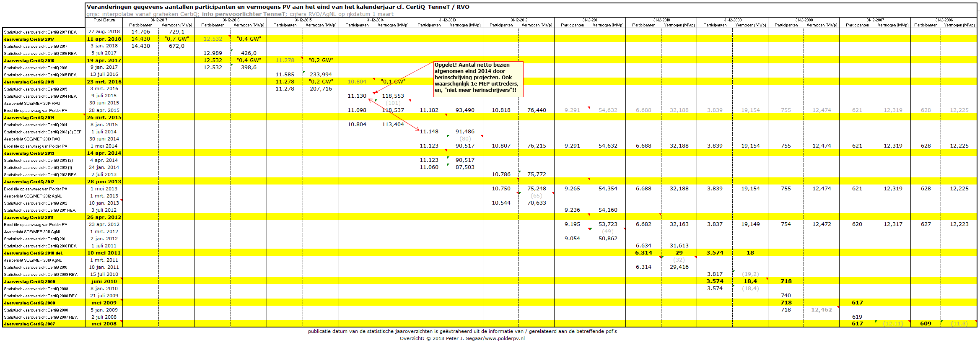The width and height of the screenshot is (980, 343).
Task: Click row label 'Statistisch Jaaroverzicht CertiQ 2017 REV.'
Action: (40, 32)
